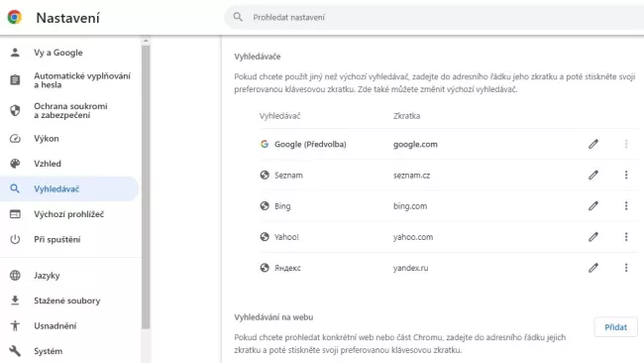
Task: Click the magnifier icon for Vyhledávač
Action: point(15,188)
